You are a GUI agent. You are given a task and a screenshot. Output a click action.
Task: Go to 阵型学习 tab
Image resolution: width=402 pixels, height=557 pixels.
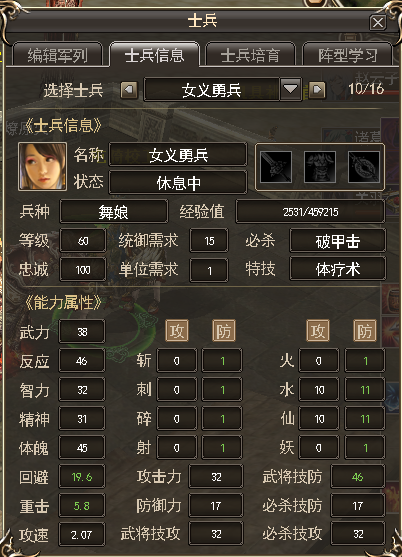(347, 55)
